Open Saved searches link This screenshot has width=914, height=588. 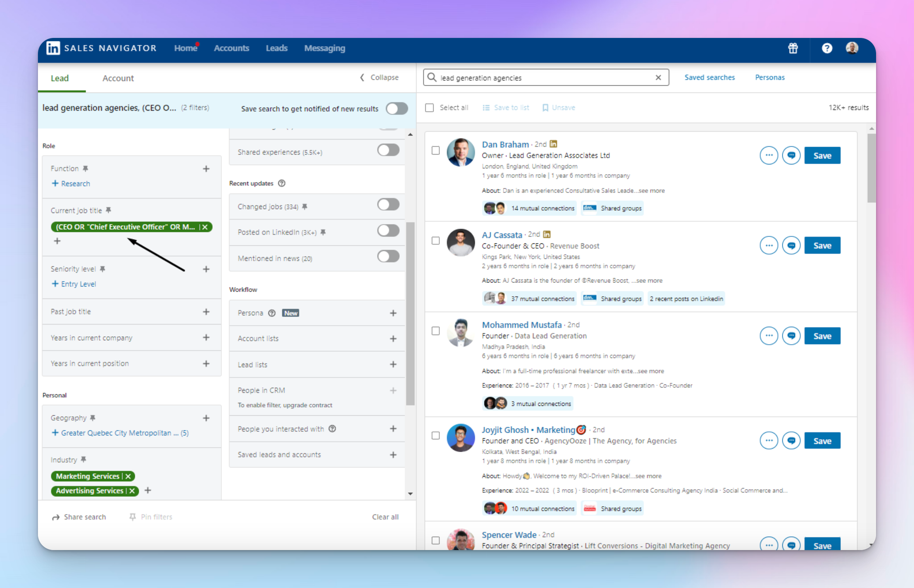click(x=709, y=77)
